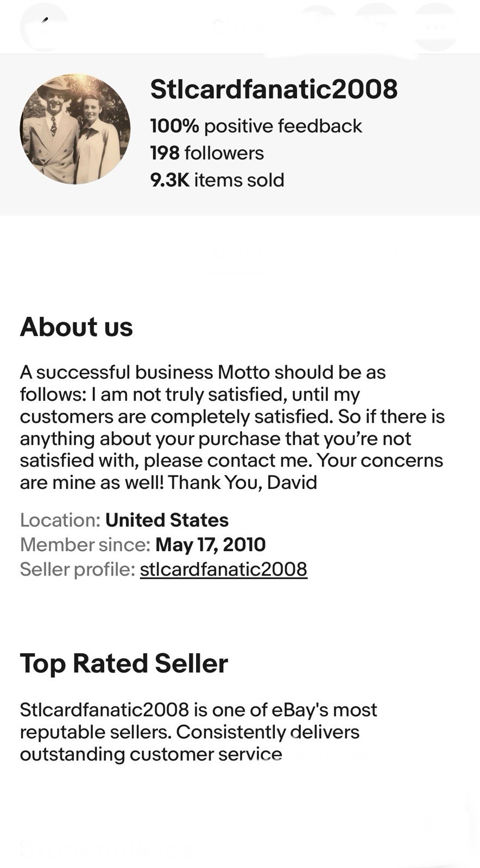The height and width of the screenshot is (868, 480).
Task: Switch to the faded Feedback tab
Action: click(x=358, y=253)
